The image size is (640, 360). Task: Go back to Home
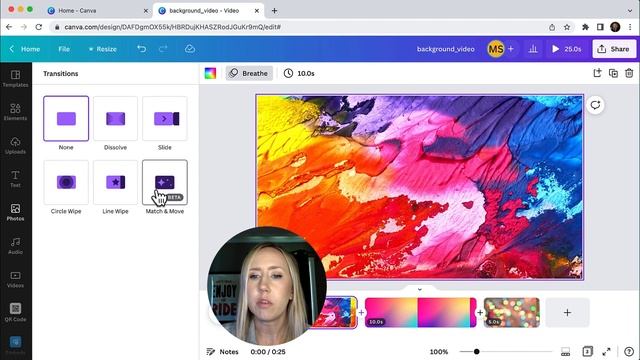[25, 49]
